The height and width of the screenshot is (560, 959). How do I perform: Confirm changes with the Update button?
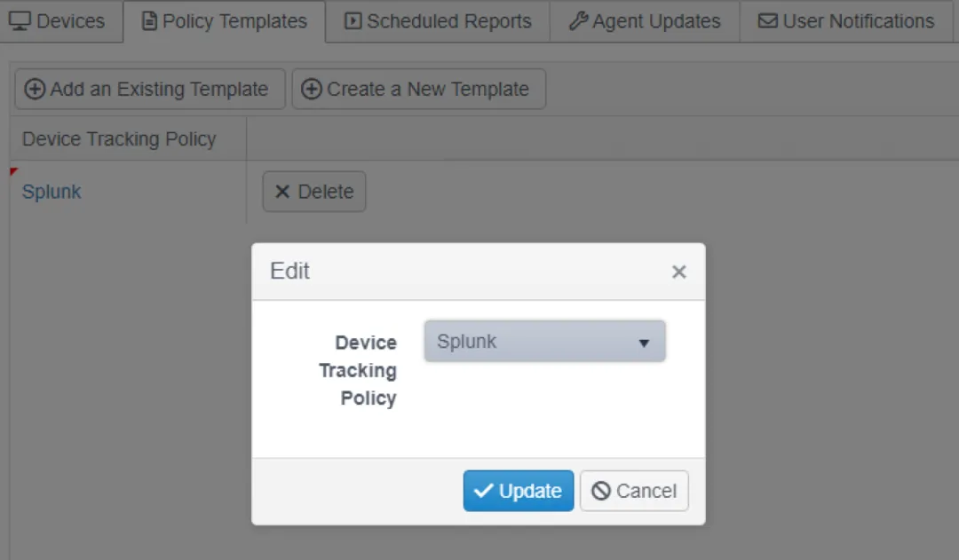[518, 490]
